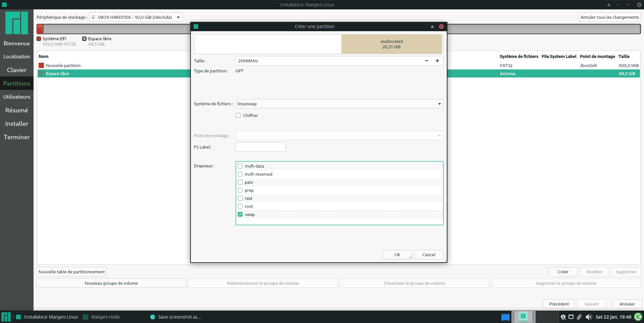This screenshot has height=323, width=644.
Task: Open the Système de fichiers dropdown
Action: [339, 104]
